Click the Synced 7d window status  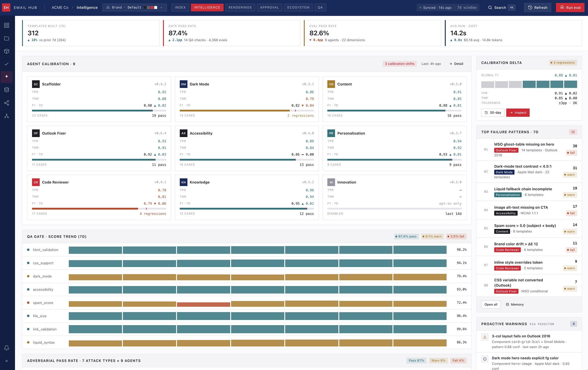coord(448,7)
